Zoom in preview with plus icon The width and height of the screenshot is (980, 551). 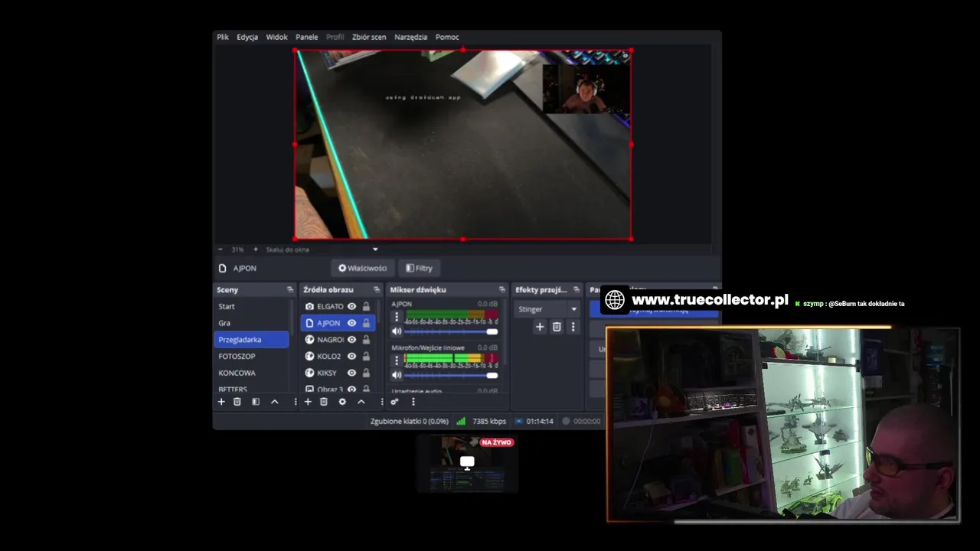(x=256, y=249)
